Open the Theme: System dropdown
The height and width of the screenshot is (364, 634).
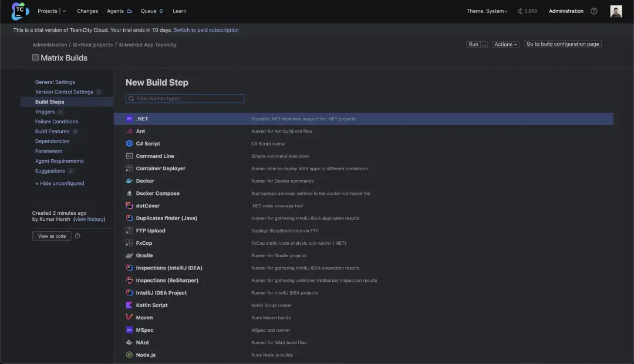pyautogui.click(x=487, y=11)
